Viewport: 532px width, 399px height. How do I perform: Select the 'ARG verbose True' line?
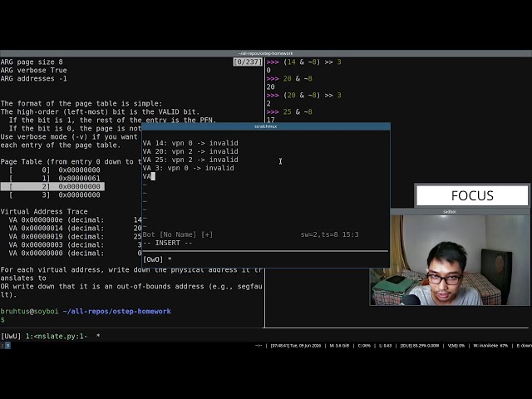[33, 70]
